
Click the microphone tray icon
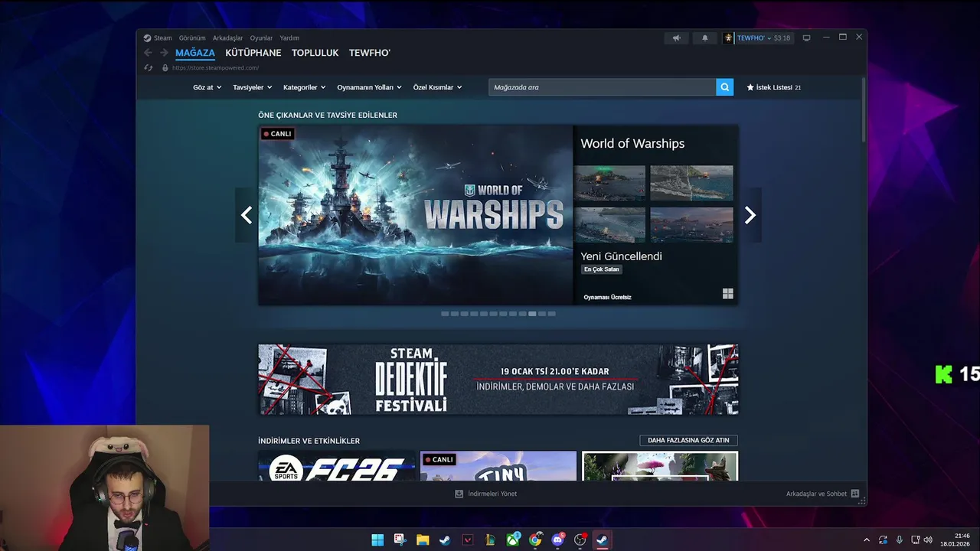click(899, 540)
